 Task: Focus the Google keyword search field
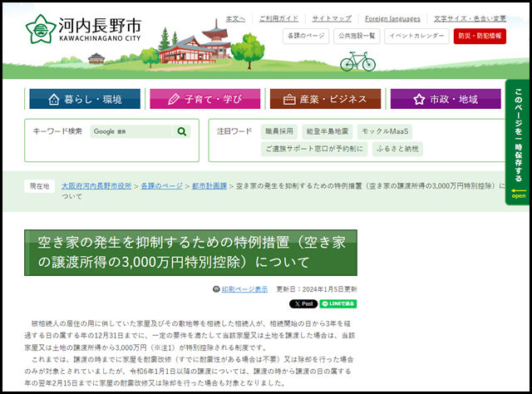[x=131, y=131]
